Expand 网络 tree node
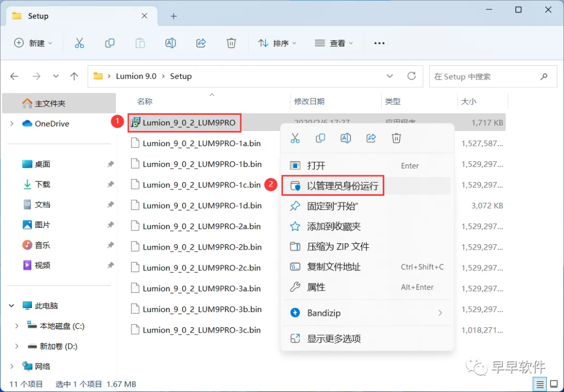 12,366
